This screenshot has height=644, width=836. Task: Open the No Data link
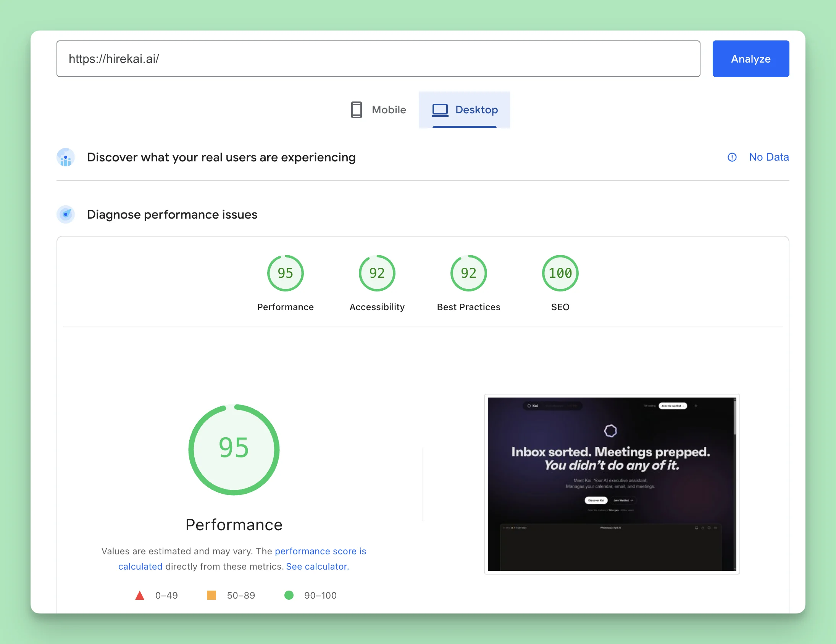[769, 157]
